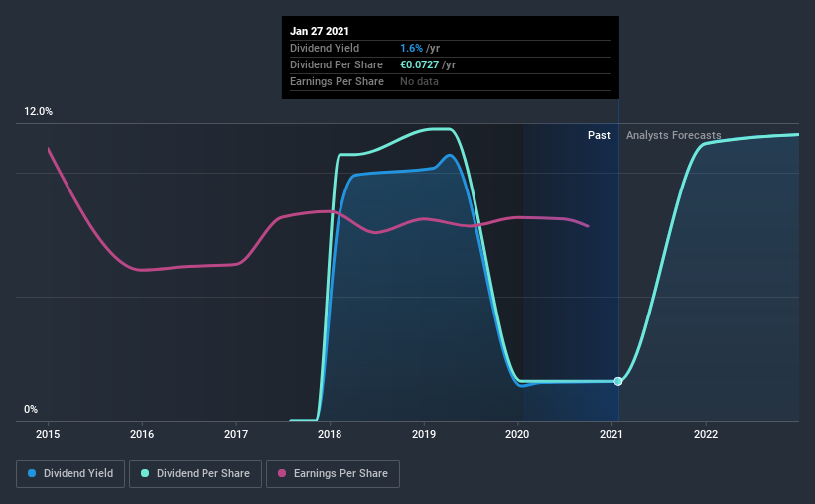Screen dimensions: 815x504
Task: Click 'No data' in the tooltip
Action: [419, 81]
